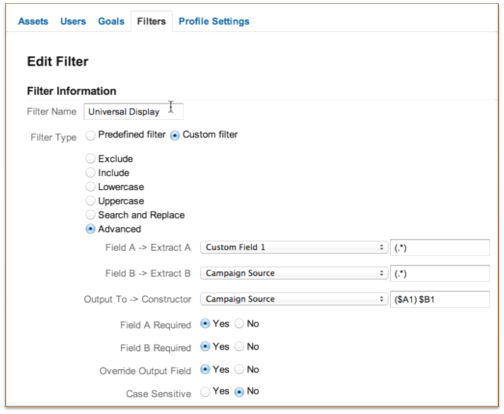Switch to the Users tab
Screen dimensions: 504x414
(x=73, y=21)
